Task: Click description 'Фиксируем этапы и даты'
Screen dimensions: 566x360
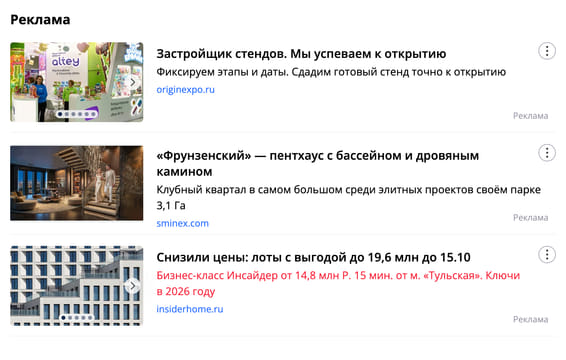Action: pyautogui.click(x=331, y=72)
